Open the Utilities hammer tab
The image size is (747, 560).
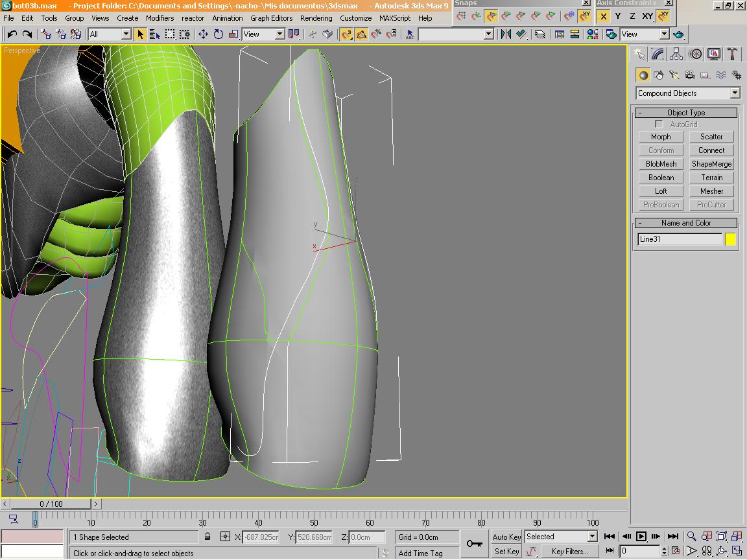(732, 54)
